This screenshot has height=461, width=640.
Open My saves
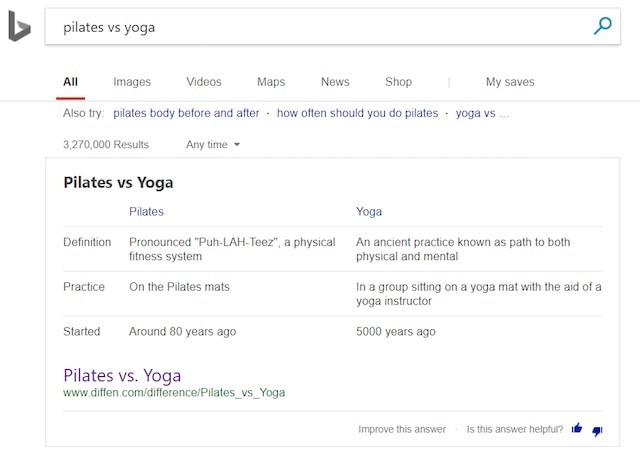point(510,82)
